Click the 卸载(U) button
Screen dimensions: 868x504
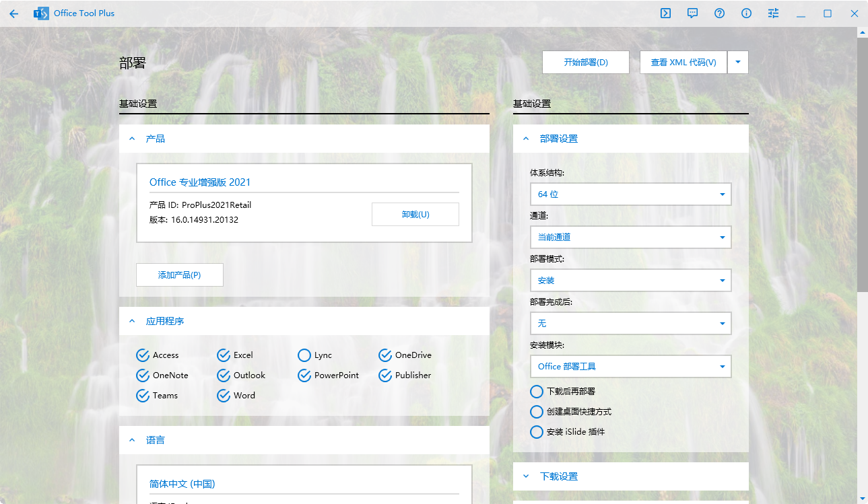point(415,215)
